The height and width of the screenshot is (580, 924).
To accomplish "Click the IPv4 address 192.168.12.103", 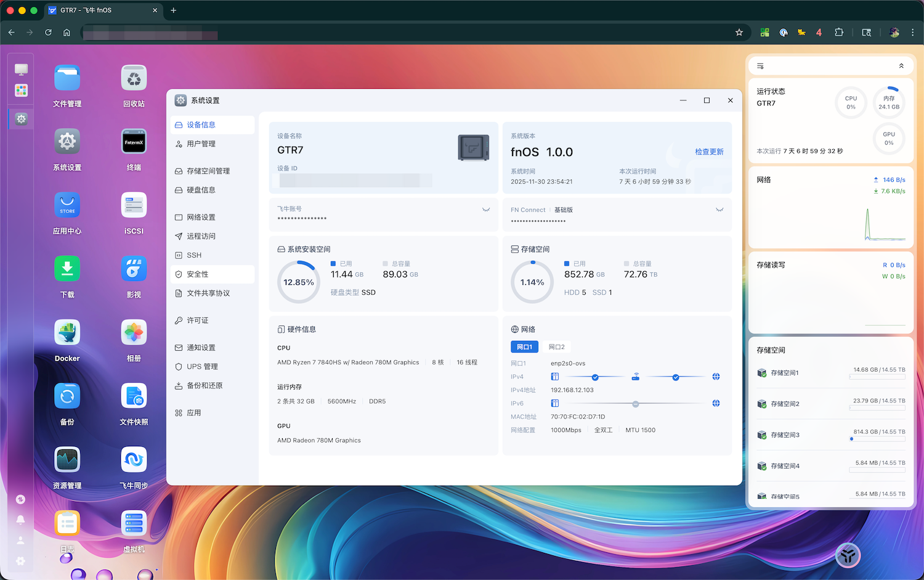I will [x=572, y=390].
